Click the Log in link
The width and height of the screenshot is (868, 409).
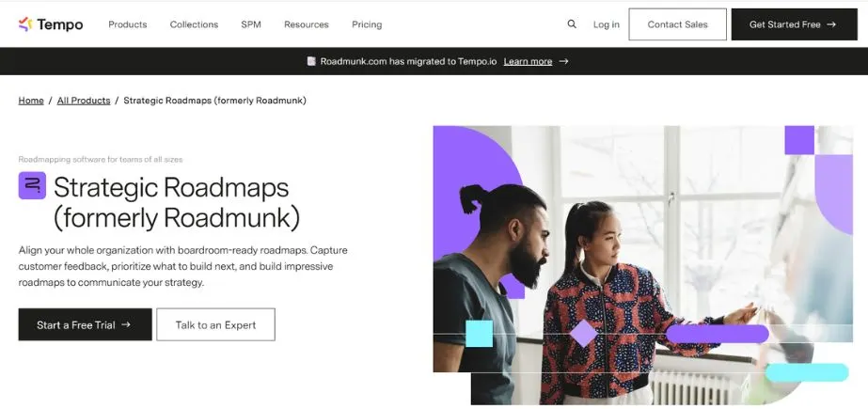coord(607,24)
